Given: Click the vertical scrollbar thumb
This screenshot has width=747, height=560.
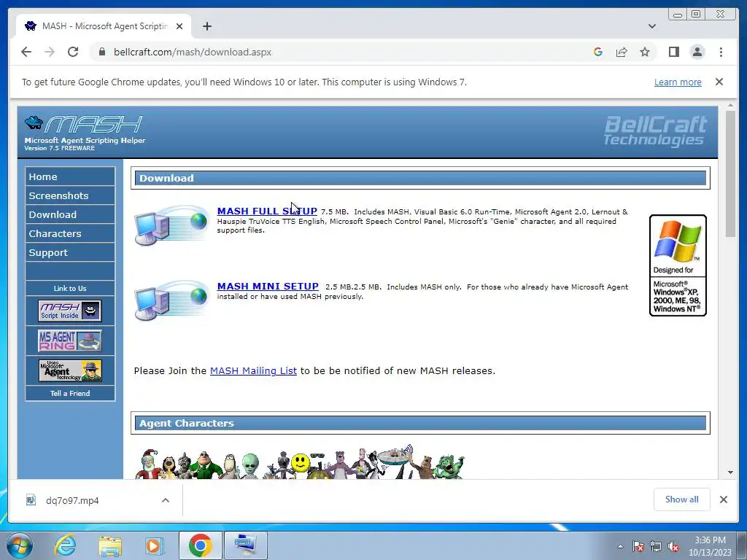Looking at the screenshot, I should 731,174.
